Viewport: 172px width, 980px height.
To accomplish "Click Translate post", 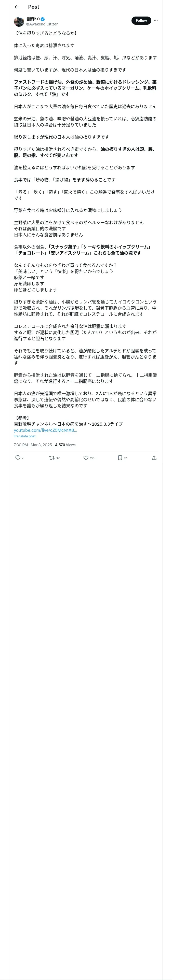I will (x=24, y=436).
